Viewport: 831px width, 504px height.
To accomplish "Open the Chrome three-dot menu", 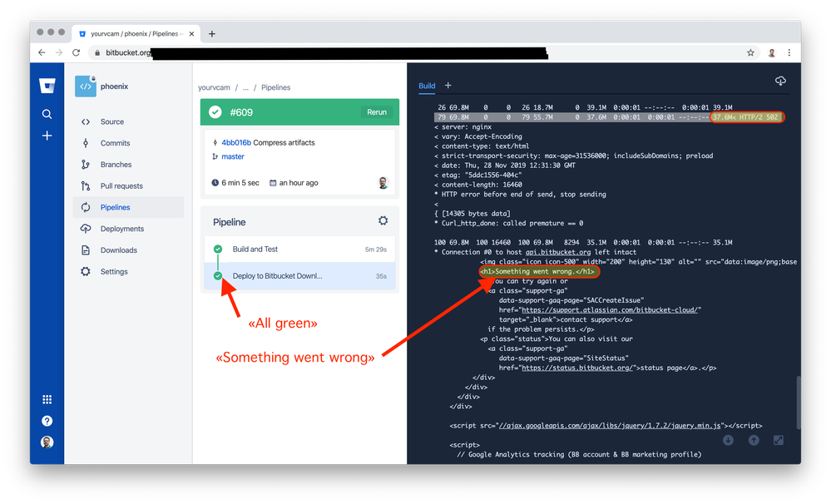I will (x=789, y=52).
